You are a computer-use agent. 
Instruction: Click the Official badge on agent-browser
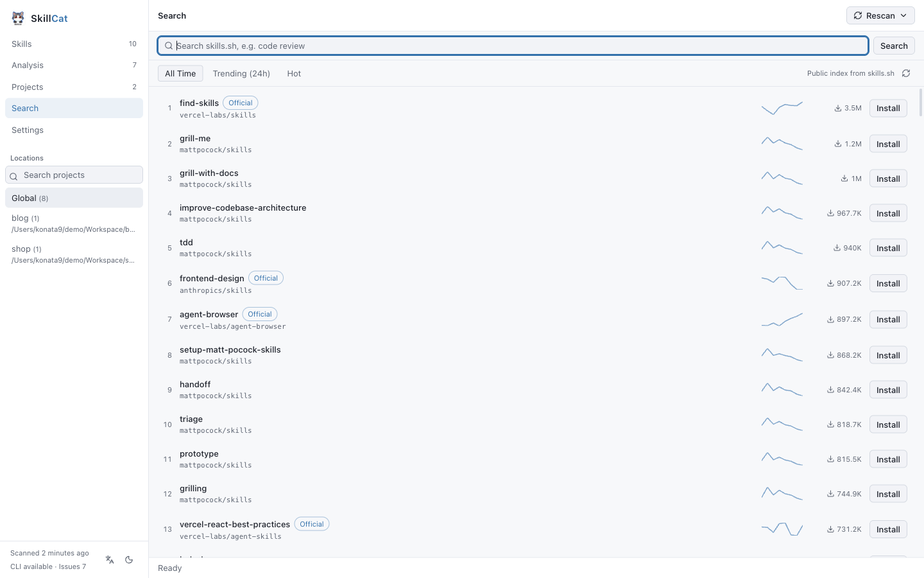click(x=260, y=314)
